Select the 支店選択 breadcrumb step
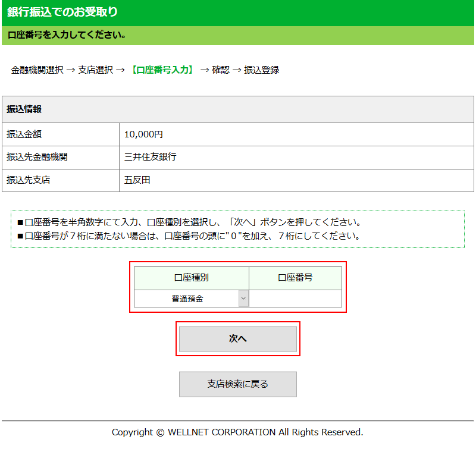Image resolution: width=476 pixels, height=449 pixels. pos(95,70)
